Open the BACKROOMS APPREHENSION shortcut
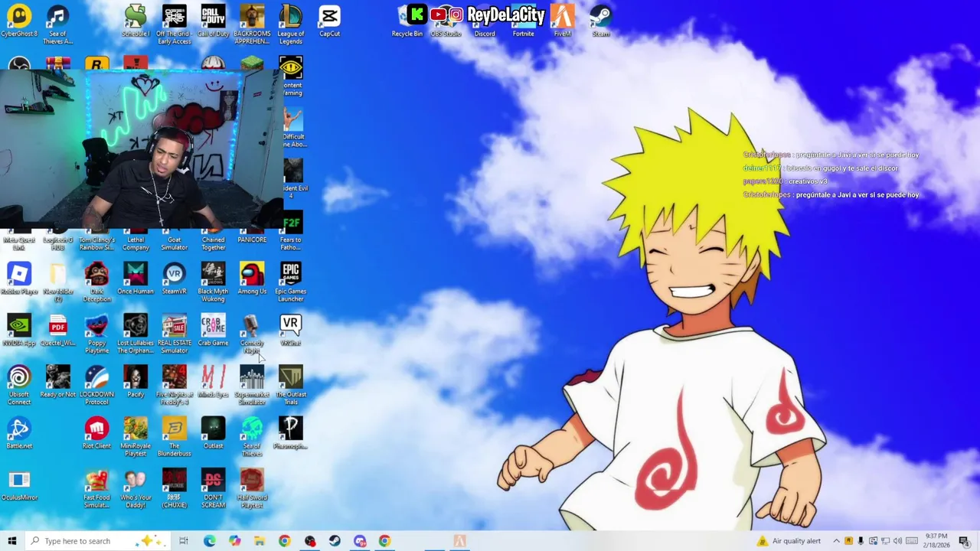Viewport: 980px width, 551px height. click(x=252, y=24)
